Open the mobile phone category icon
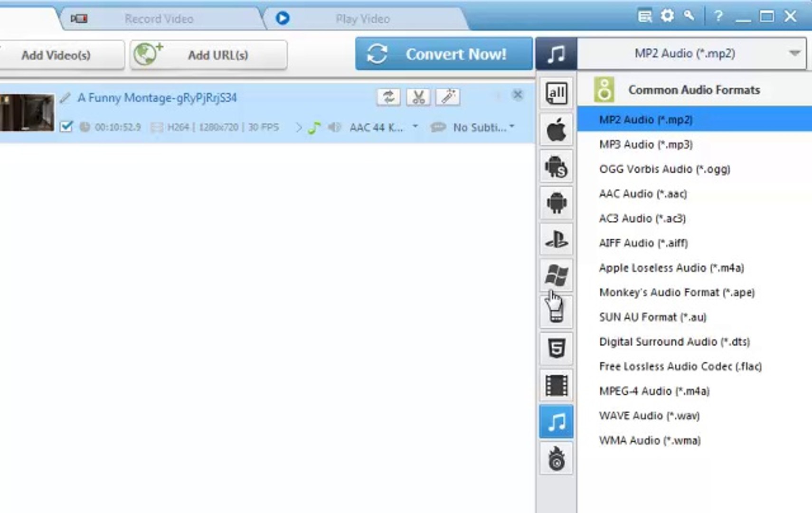 (x=556, y=312)
